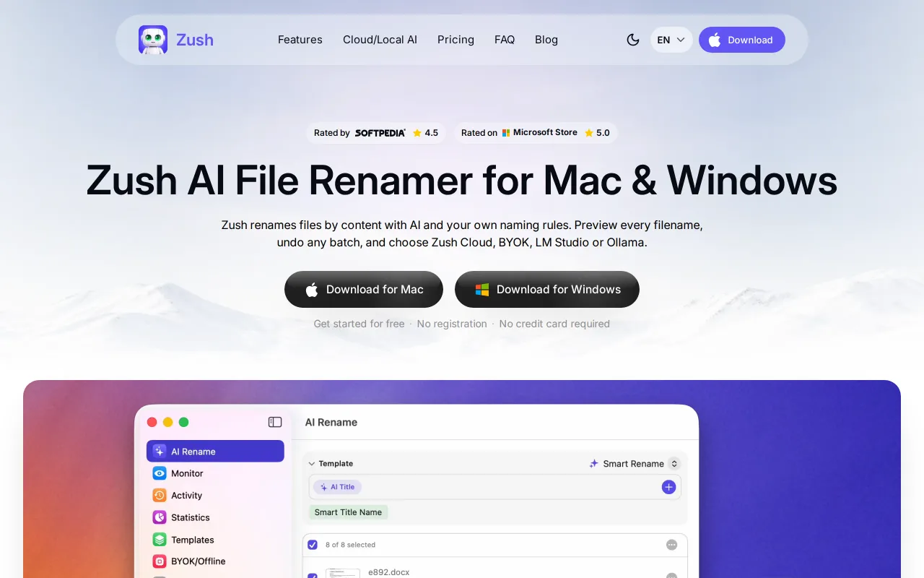
Task: Open the Monitor sidebar item
Action: click(x=215, y=473)
